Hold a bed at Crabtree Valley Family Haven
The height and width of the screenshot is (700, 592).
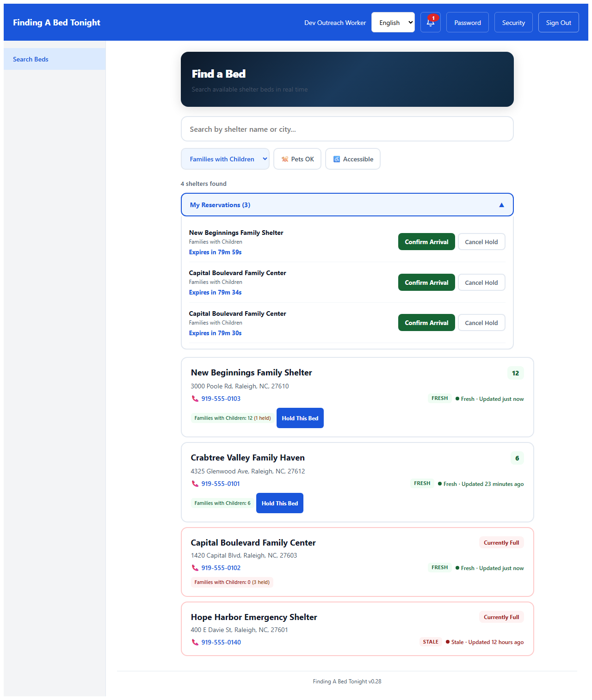(x=280, y=503)
